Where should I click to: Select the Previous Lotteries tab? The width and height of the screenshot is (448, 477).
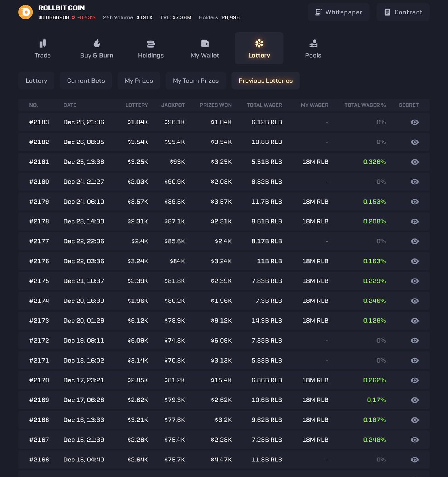coord(266,81)
